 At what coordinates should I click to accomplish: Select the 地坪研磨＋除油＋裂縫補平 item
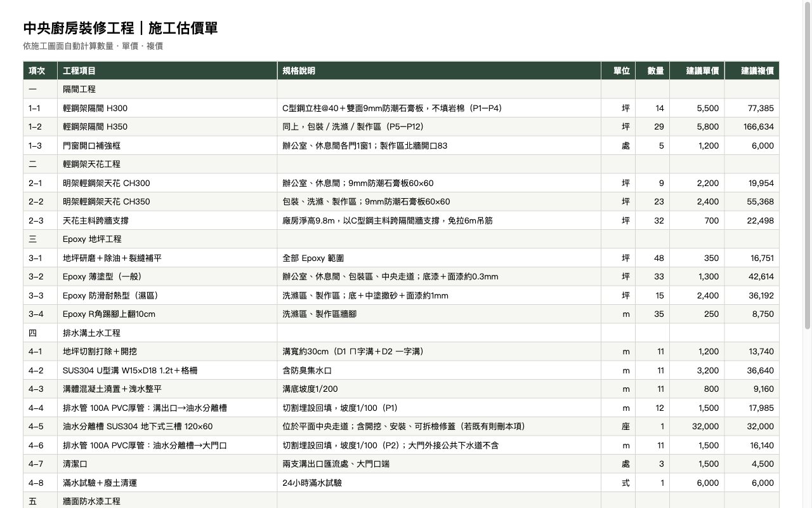pos(401,258)
